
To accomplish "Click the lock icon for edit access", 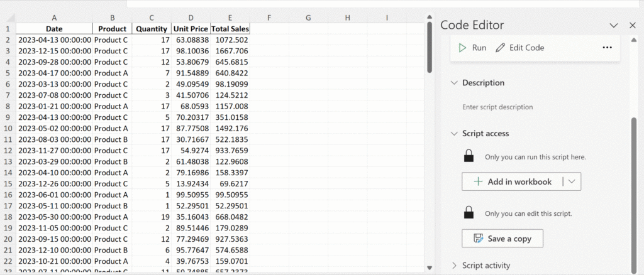I will click(x=468, y=213).
